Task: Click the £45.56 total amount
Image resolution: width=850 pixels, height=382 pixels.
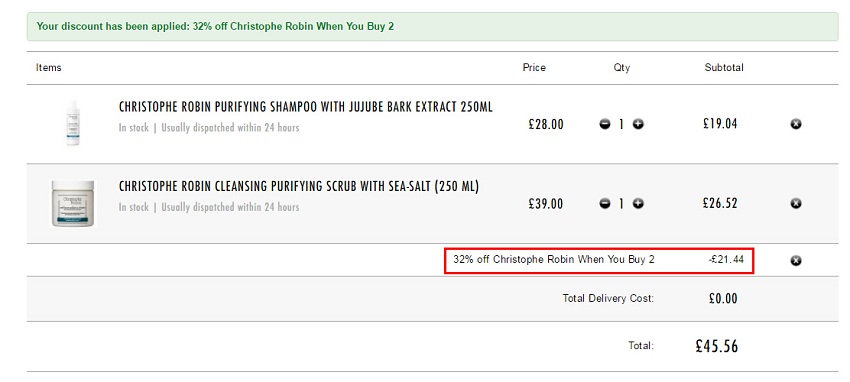Action: pyautogui.click(x=717, y=346)
